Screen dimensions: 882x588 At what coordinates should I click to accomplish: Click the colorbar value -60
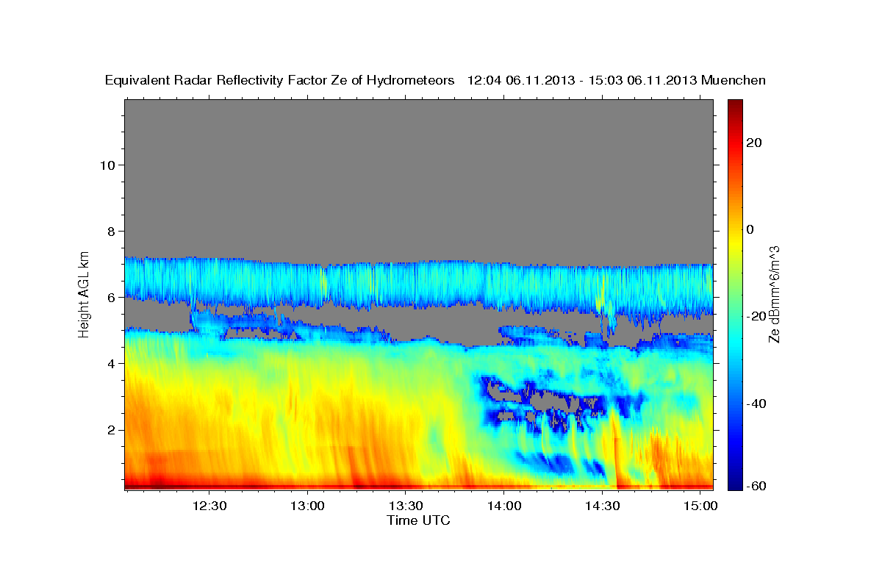[756, 486]
